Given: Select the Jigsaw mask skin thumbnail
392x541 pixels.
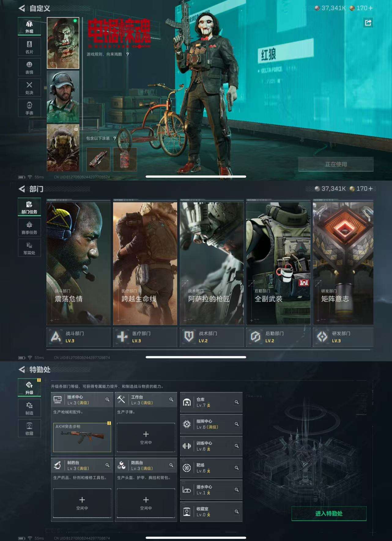Looking at the screenshot, I should tap(63, 43).
